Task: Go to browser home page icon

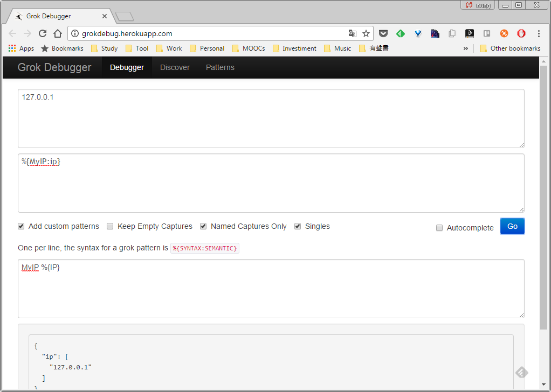Action: (x=58, y=34)
